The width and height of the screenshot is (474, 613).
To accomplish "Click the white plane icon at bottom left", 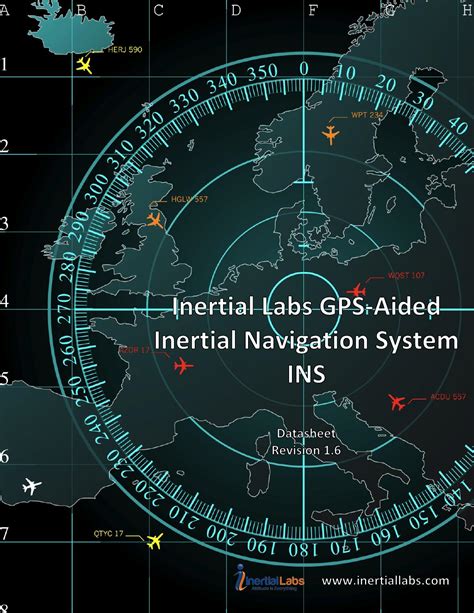I will click(x=31, y=486).
